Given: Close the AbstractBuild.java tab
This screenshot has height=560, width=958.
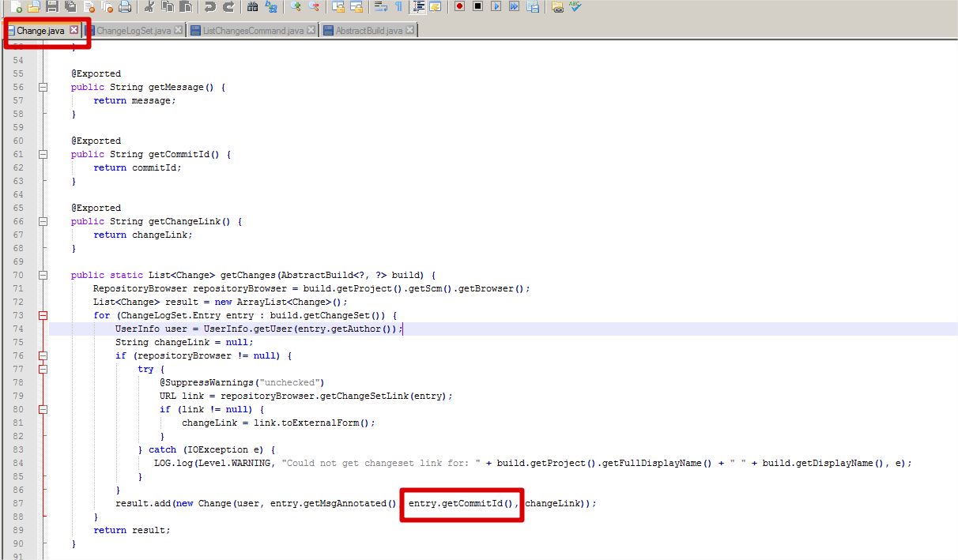Looking at the screenshot, I should (x=410, y=31).
